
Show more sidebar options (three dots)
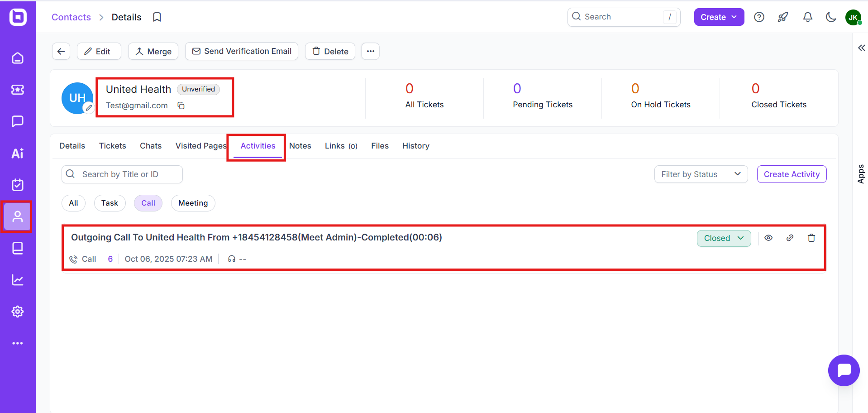click(18, 343)
